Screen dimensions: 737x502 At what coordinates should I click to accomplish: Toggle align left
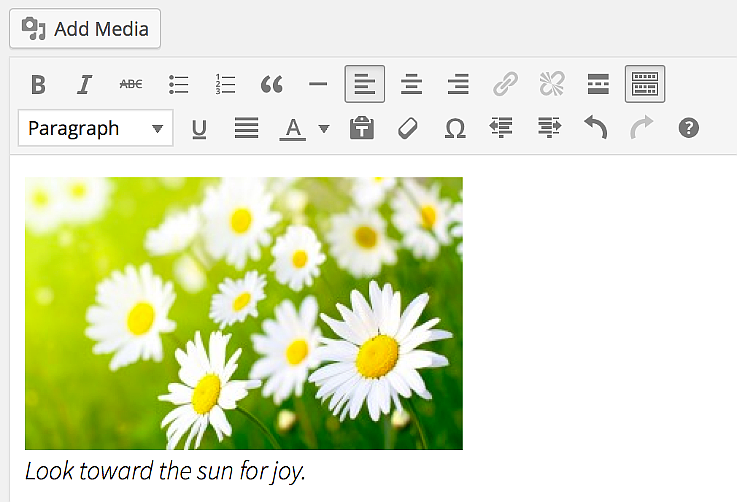(x=365, y=85)
